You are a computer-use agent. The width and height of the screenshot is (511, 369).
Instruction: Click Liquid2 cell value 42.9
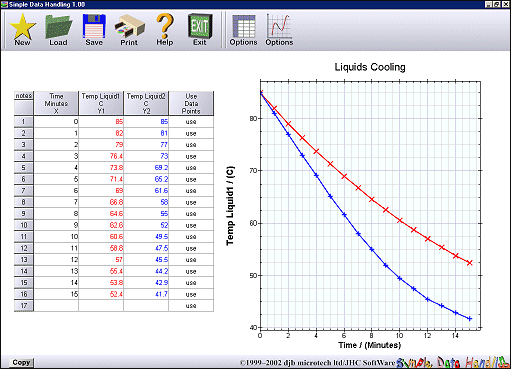click(146, 283)
